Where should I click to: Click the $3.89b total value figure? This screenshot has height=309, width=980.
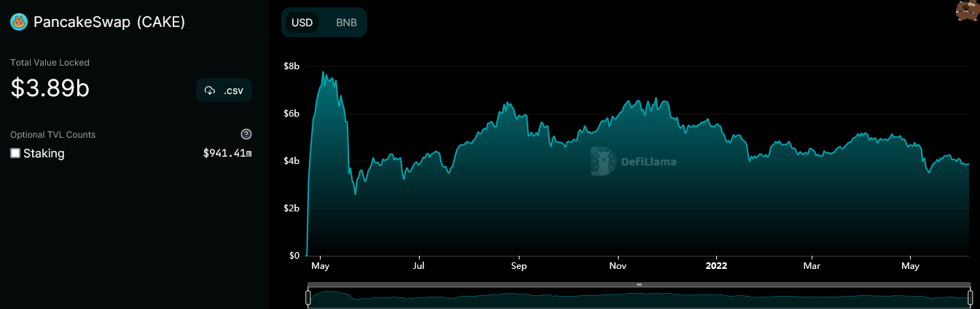click(50, 88)
